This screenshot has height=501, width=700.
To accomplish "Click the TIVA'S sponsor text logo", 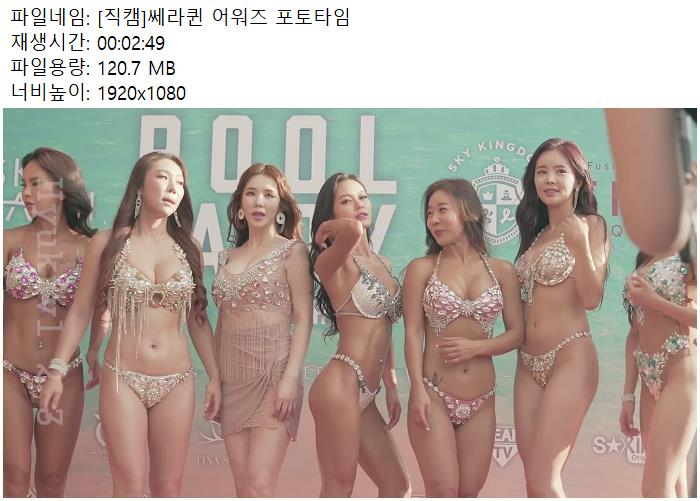I will click(212, 460).
